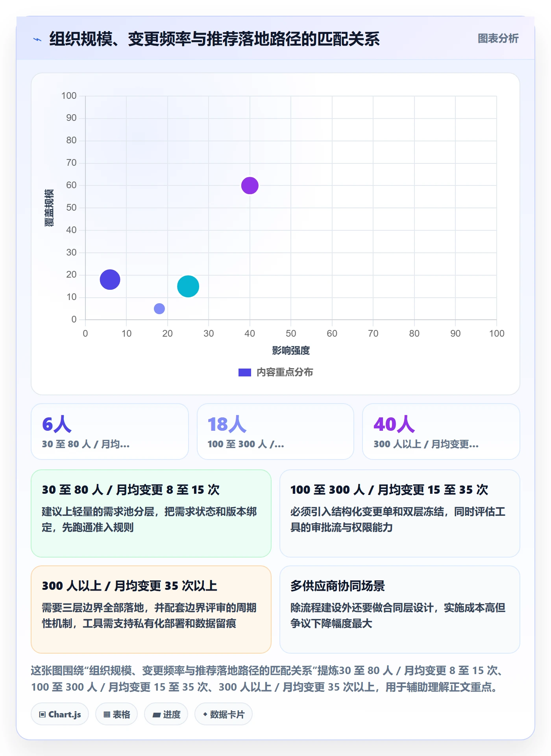Image resolution: width=551 pixels, height=756 pixels.
Task: Click the diamond icon in the 数据卡片 chip
Action: (205, 714)
